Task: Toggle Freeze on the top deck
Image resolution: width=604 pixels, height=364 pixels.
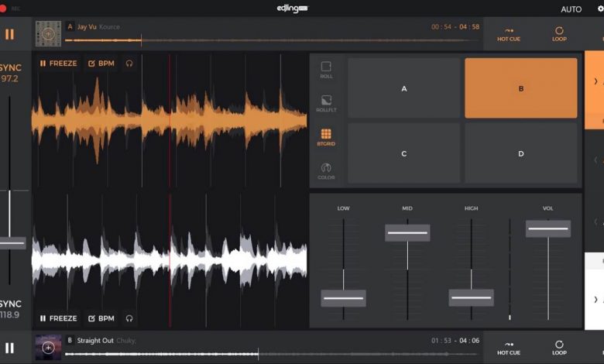Action: (59, 64)
